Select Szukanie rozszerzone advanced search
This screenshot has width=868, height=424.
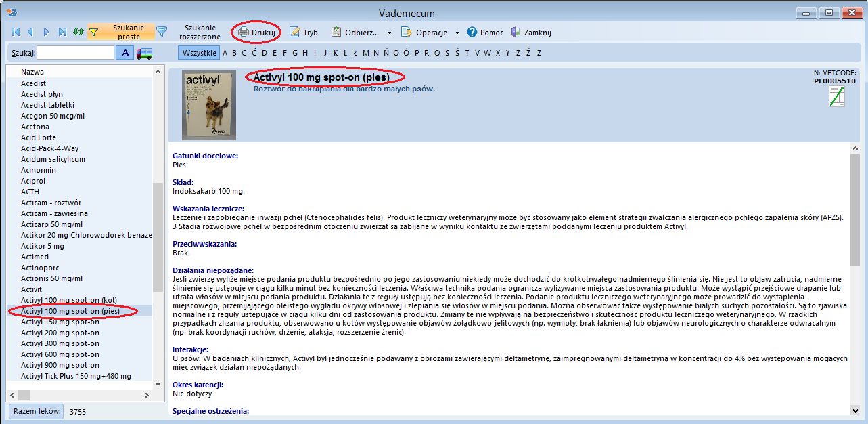[189, 32]
